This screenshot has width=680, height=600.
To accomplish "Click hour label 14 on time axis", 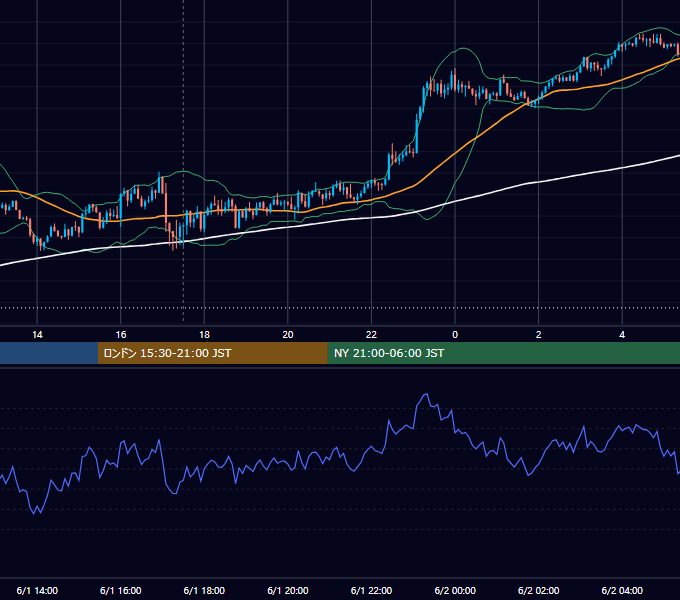I will [37, 335].
